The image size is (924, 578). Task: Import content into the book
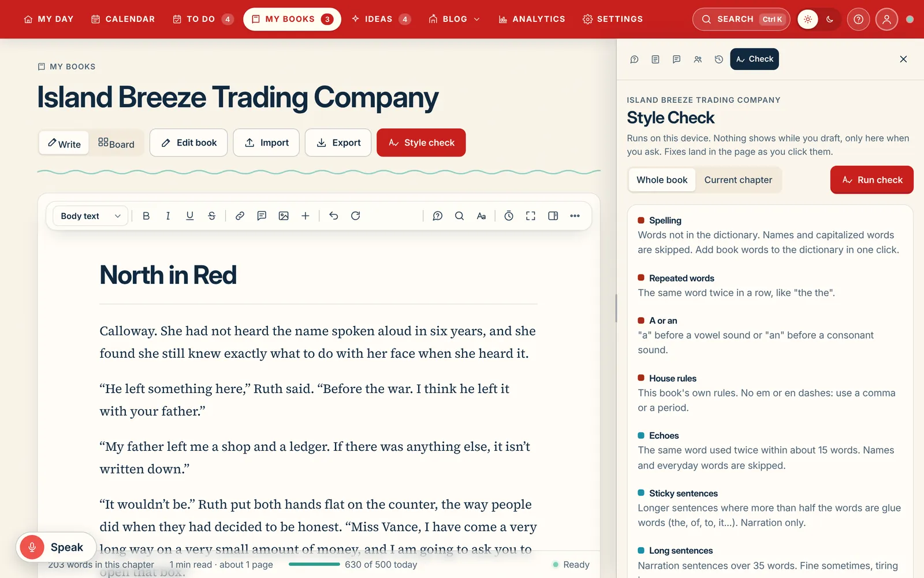266,143
